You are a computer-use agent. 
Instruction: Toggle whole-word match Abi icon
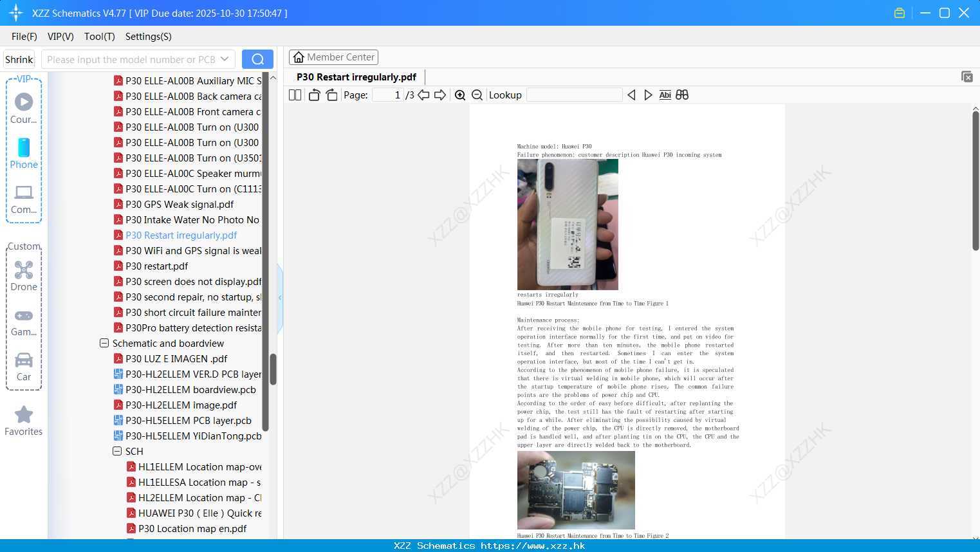665,95
